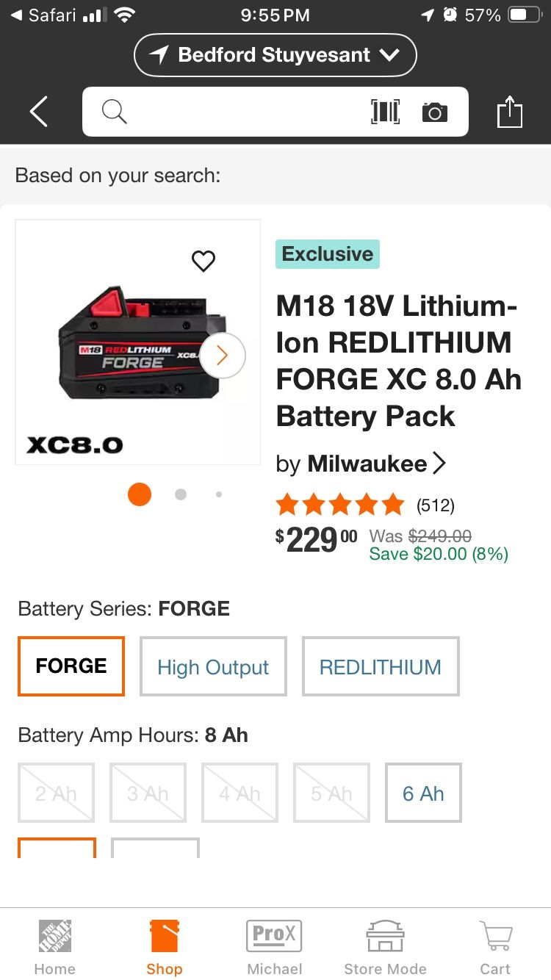Screen dimensions: 551x980
Task: Open the barcode scanner in the search bar
Action: 385,112
